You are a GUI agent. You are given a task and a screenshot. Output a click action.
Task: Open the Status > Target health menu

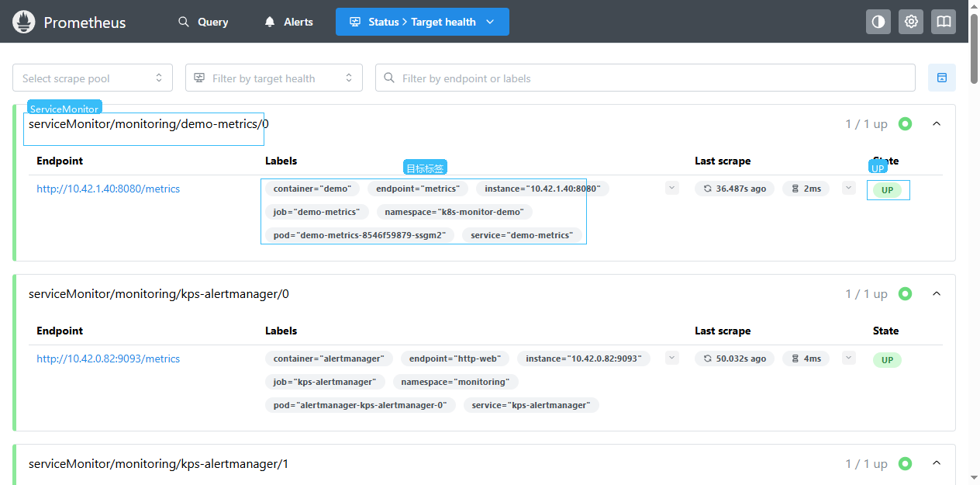(423, 22)
